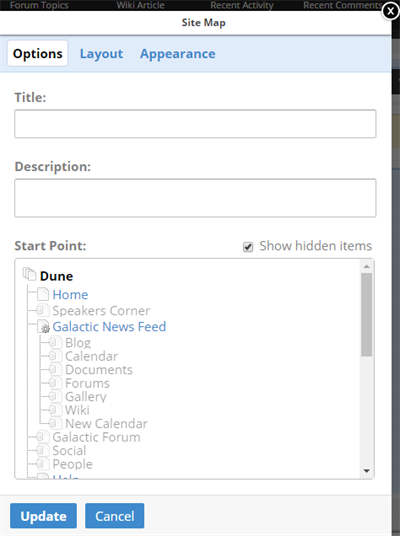Open the Appearance tab
This screenshot has height=536, width=400.
(178, 54)
